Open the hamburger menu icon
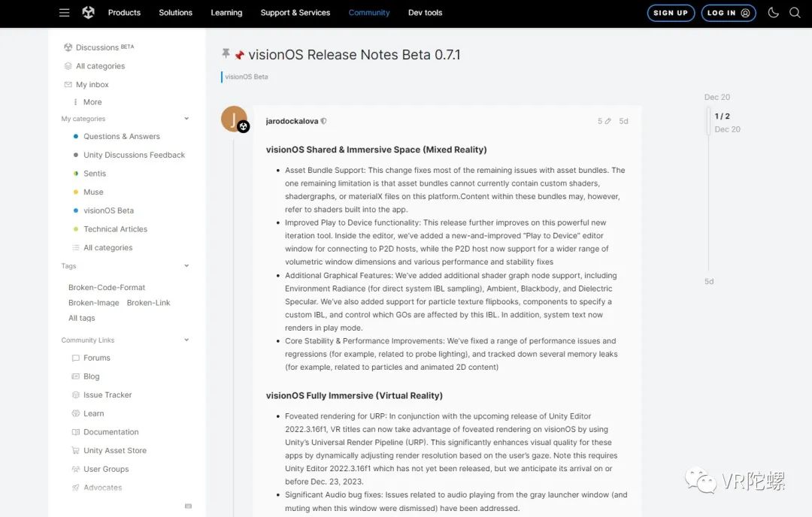The height and width of the screenshot is (517, 812). point(64,13)
